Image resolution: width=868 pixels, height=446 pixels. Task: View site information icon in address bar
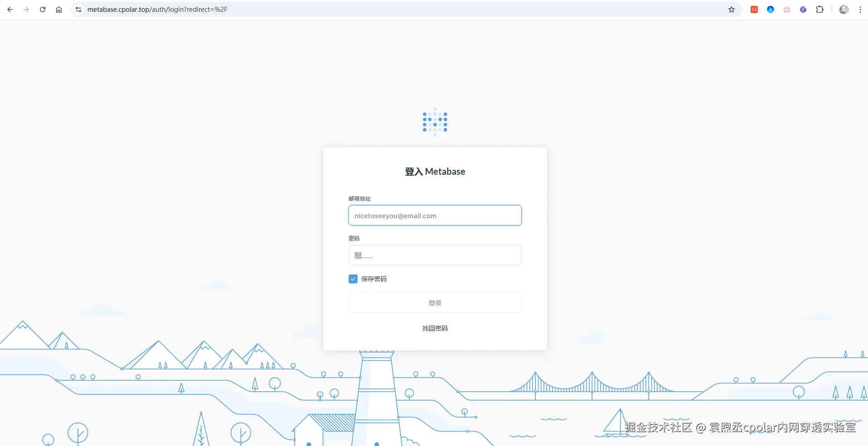[x=78, y=10]
